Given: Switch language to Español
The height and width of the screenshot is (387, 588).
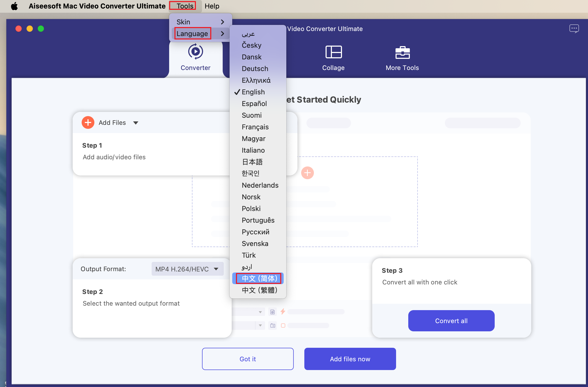Looking at the screenshot, I should tap(258, 103).
